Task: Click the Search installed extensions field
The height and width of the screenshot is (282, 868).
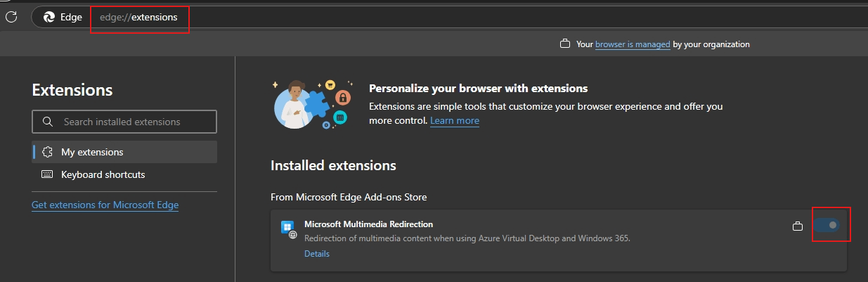Action: (x=124, y=122)
